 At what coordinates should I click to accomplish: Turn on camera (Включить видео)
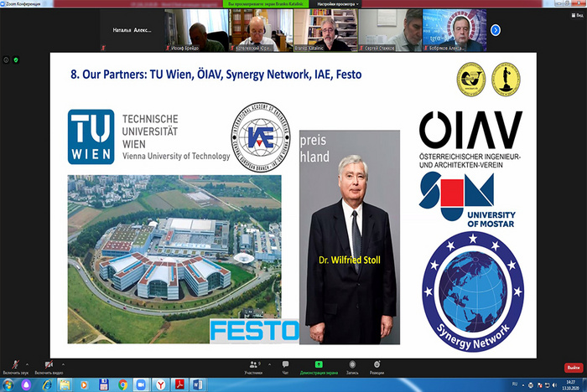49,368
